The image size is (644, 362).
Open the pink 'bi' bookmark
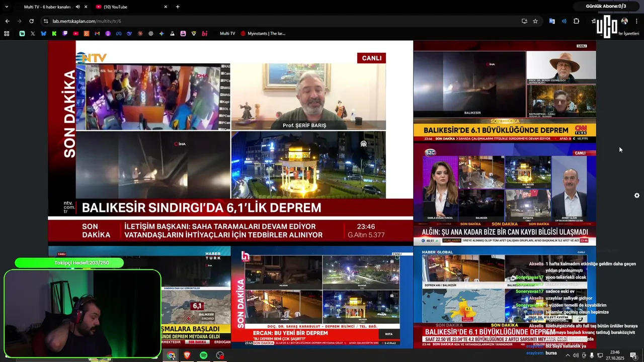205,34
